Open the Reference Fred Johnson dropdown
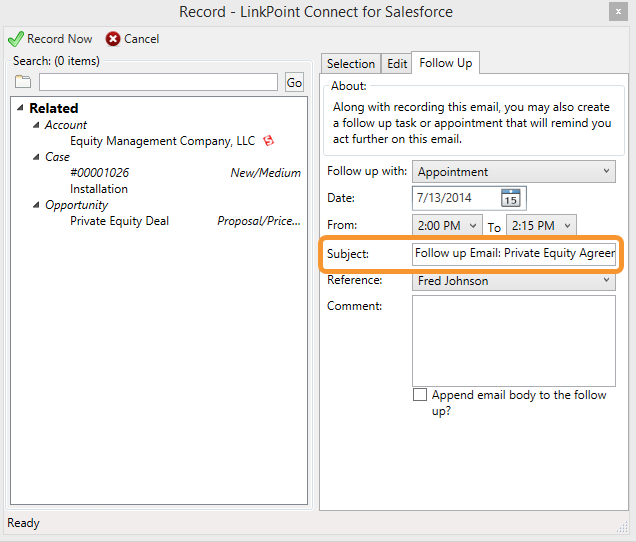This screenshot has height=542, width=636. 514,281
